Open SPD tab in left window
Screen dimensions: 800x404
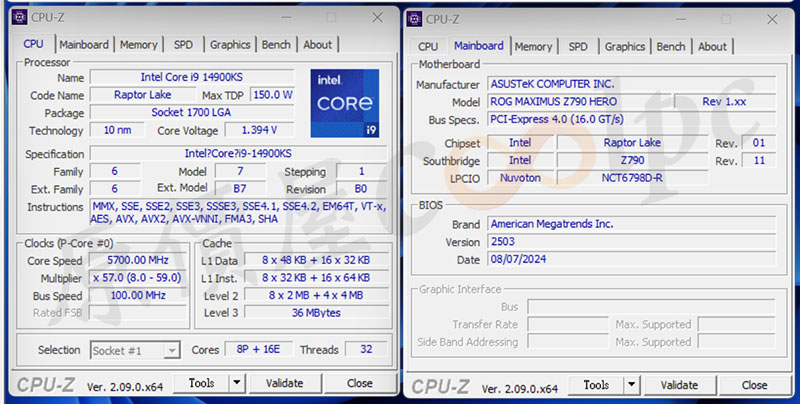point(183,44)
